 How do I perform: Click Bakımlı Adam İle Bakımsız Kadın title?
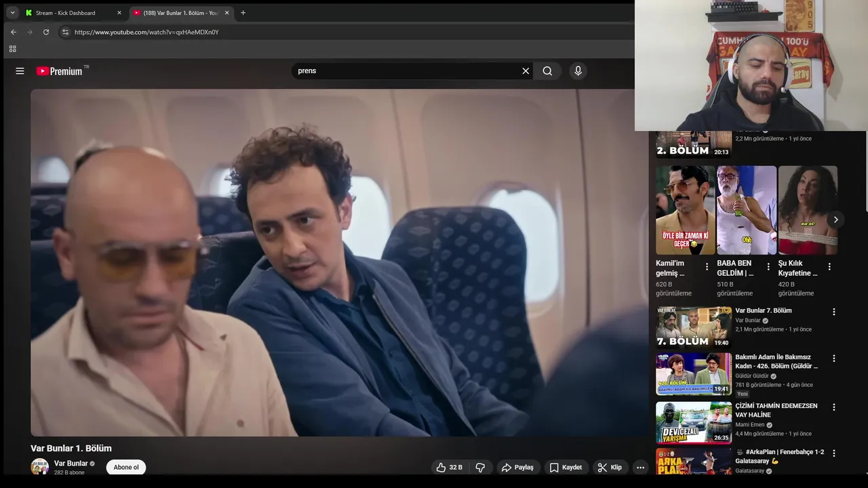click(776, 361)
